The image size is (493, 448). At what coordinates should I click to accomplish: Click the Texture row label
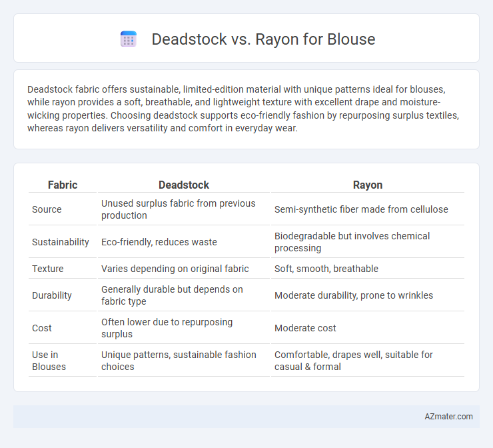48,269
